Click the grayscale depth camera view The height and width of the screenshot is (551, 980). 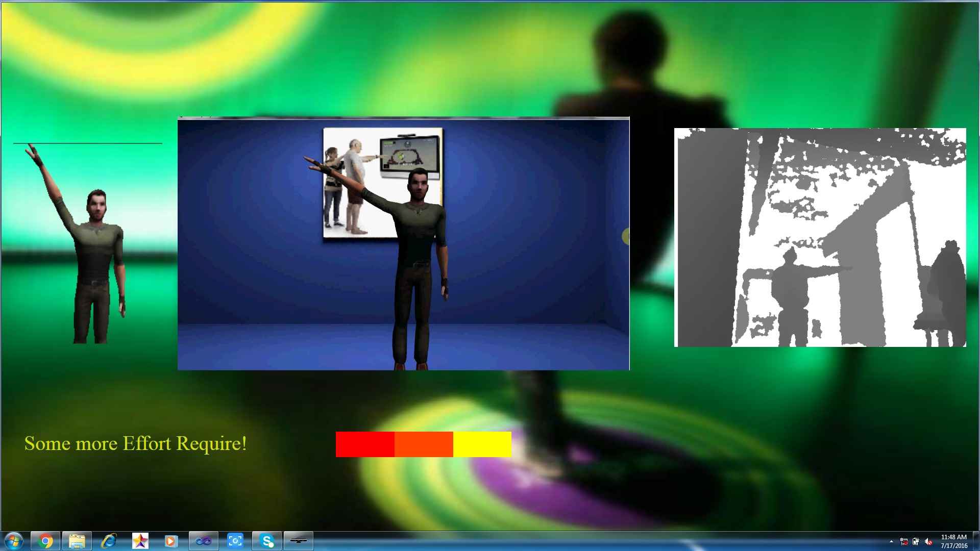click(820, 237)
